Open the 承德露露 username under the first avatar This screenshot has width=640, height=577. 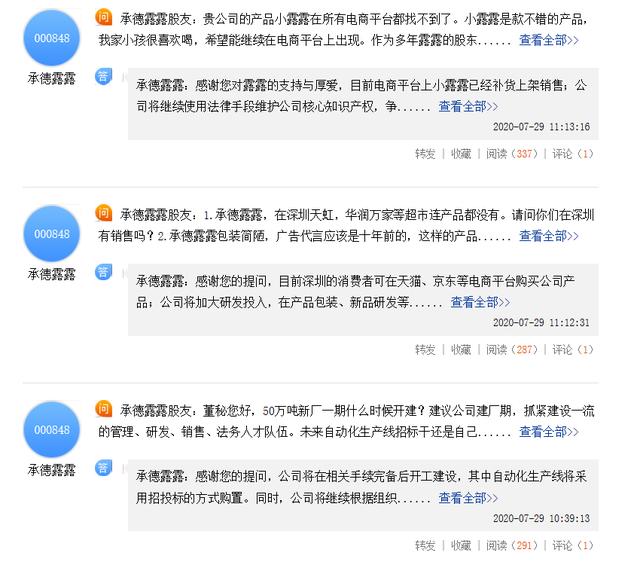coord(52,79)
